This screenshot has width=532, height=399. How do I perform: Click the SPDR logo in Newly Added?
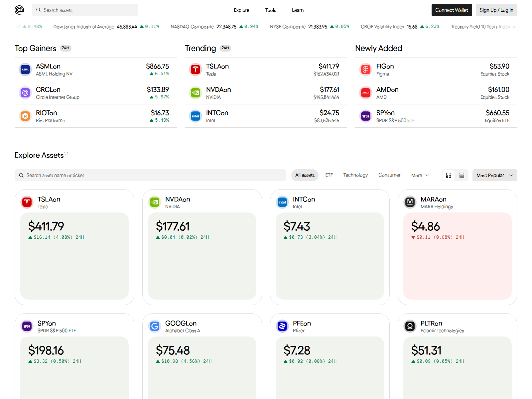366,116
